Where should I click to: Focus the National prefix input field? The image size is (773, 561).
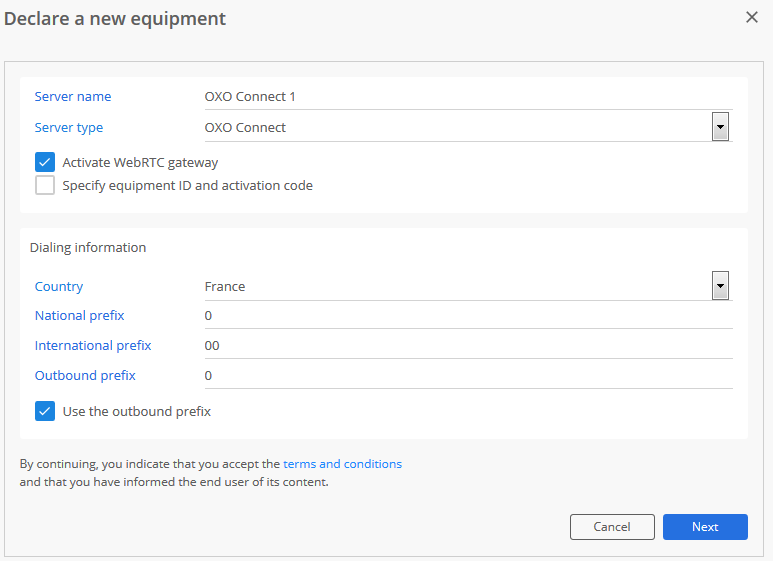point(468,316)
